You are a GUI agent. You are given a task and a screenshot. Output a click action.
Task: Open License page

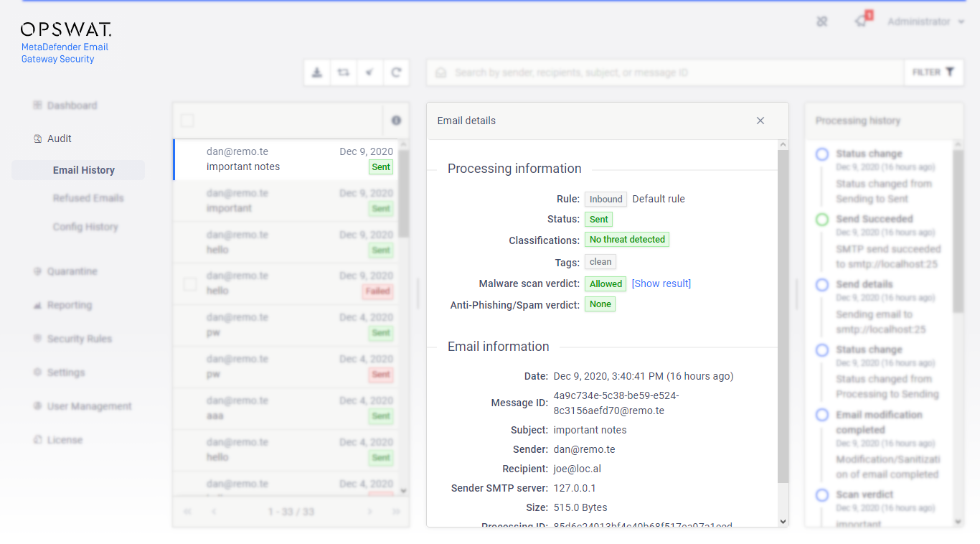pyautogui.click(x=65, y=440)
